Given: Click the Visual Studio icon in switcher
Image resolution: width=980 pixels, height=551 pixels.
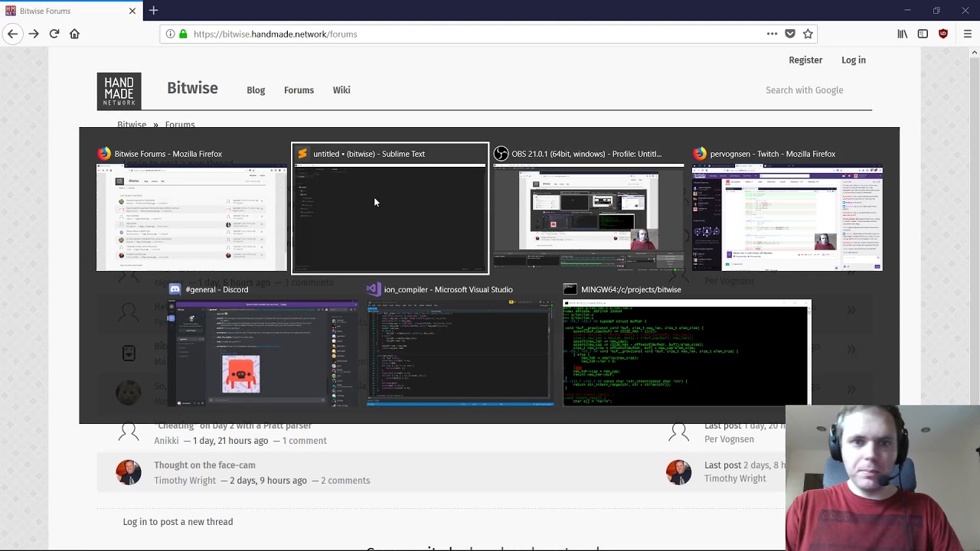Looking at the screenshot, I should [373, 289].
